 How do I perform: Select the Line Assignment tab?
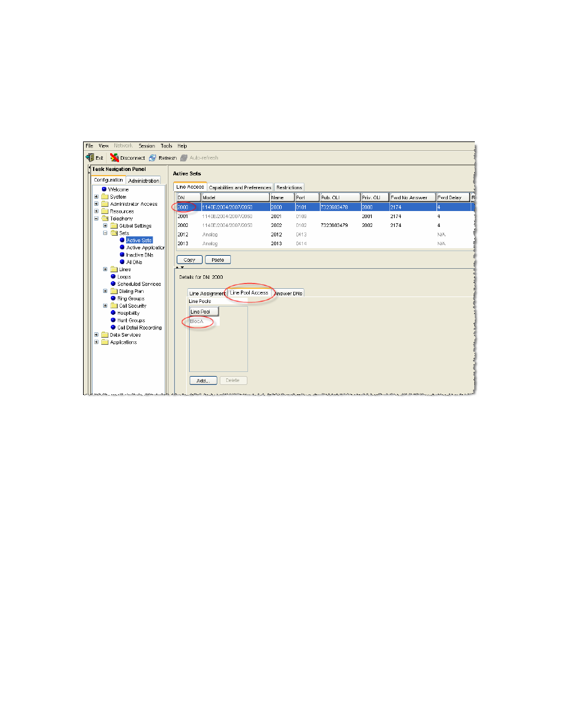coord(207,293)
